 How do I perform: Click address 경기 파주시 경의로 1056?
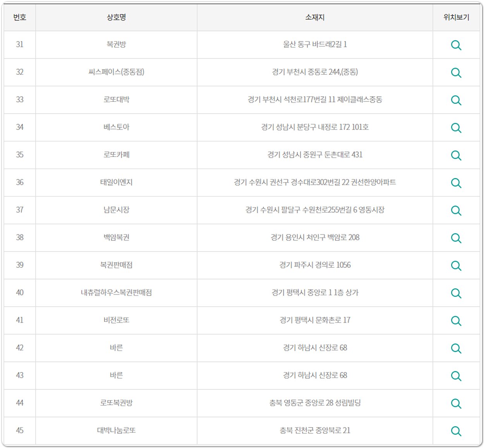[315, 265]
